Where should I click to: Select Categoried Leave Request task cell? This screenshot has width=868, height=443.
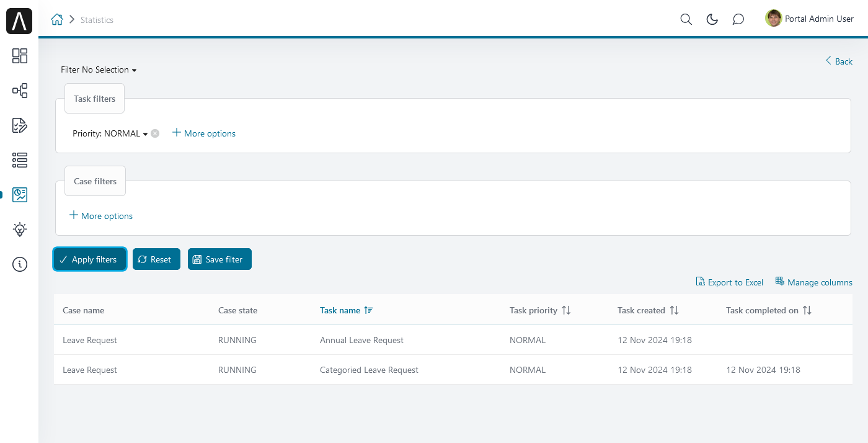pos(369,370)
